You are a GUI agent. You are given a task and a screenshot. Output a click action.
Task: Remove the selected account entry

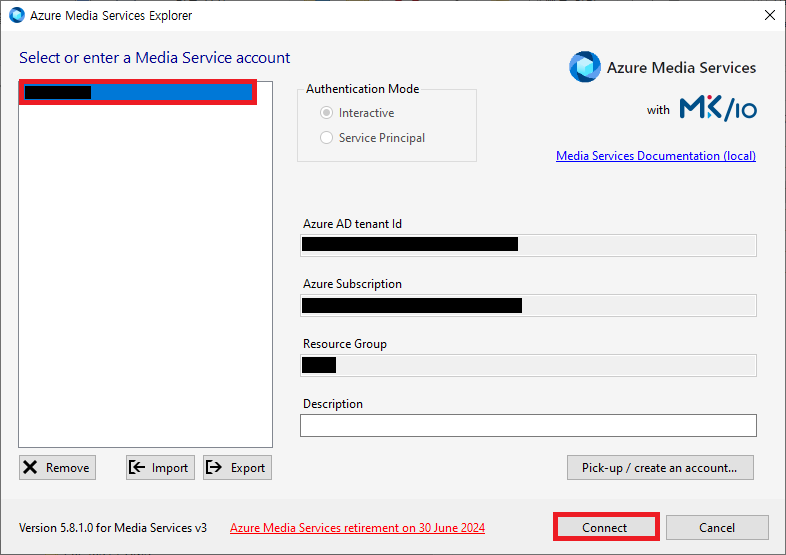[58, 468]
